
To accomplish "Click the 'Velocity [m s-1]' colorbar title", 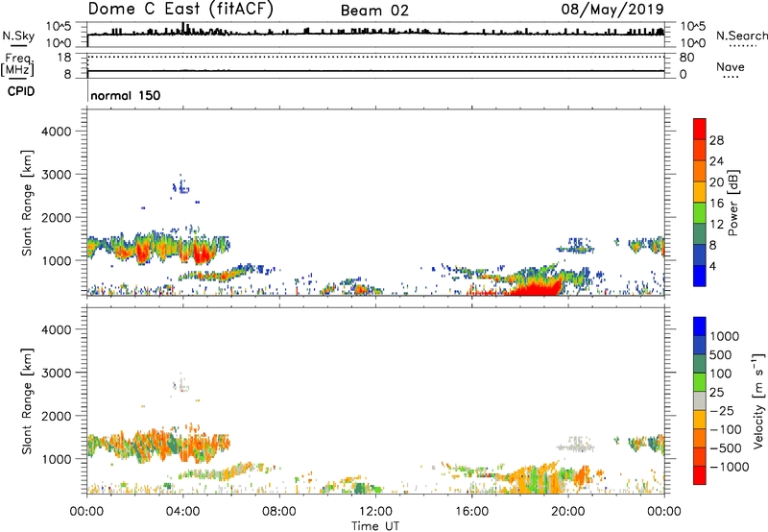I will (758, 400).
